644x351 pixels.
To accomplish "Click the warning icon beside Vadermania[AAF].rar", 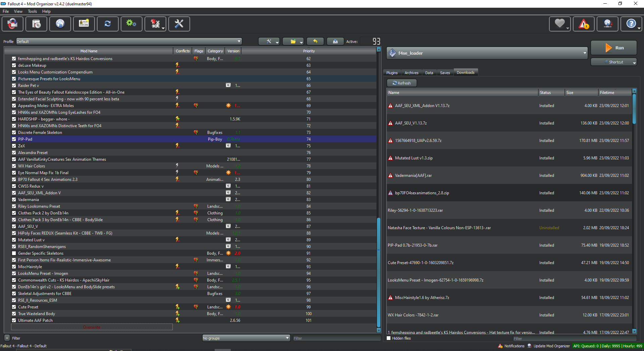I will (390, 175).
